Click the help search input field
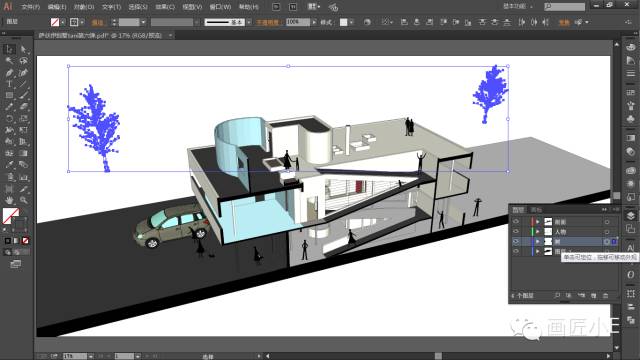Screen dimensions: 640x360 point(565,7)
